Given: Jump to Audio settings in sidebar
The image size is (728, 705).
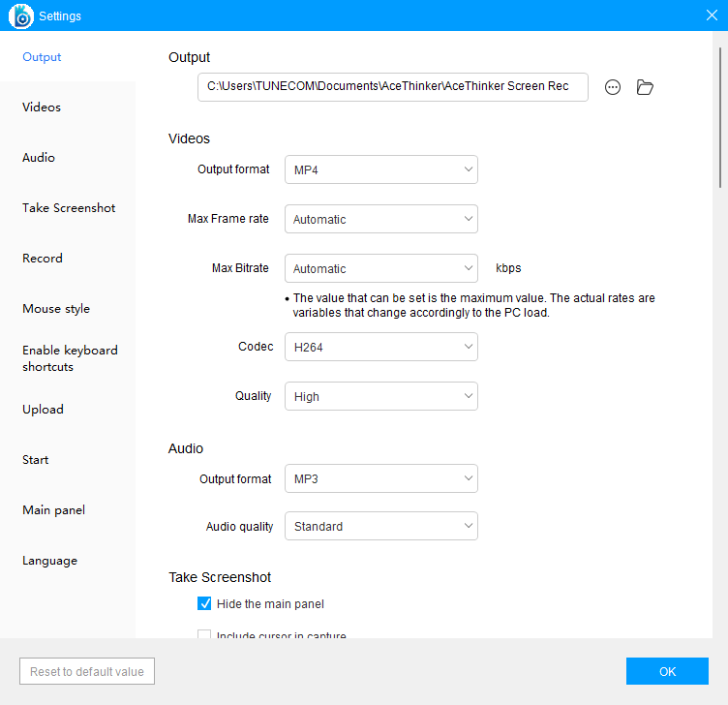Looking at the screenshot, I should click(39, 158).
